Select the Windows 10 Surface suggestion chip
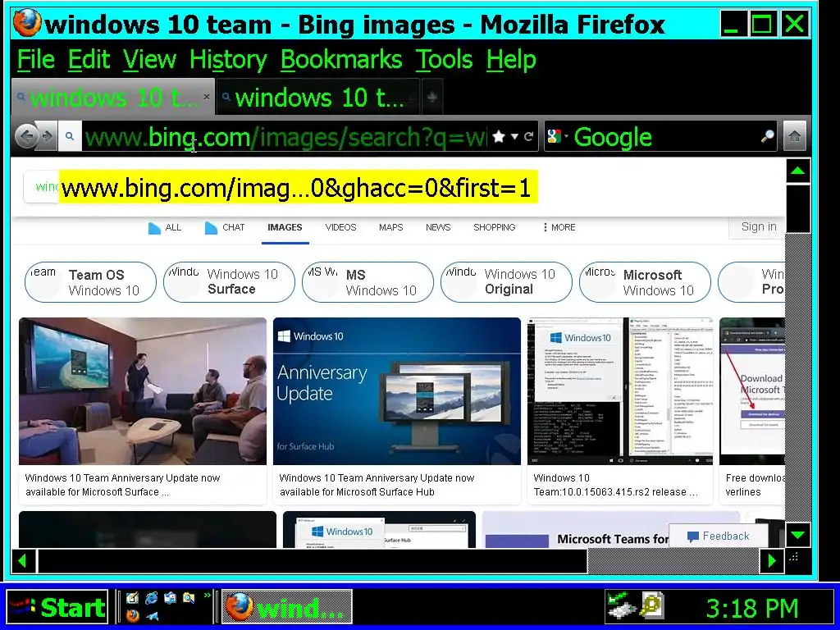The height and width of the screenshot is (630, 840). [x=230, y=282]
